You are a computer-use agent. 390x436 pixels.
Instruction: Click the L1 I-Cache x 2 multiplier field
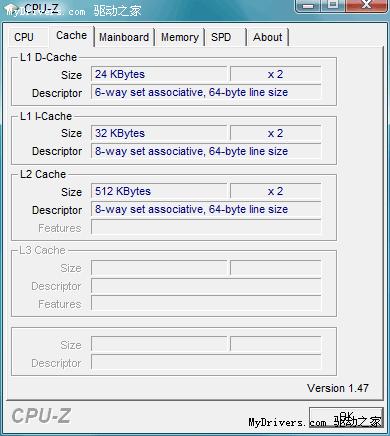[x=275, y=133]
